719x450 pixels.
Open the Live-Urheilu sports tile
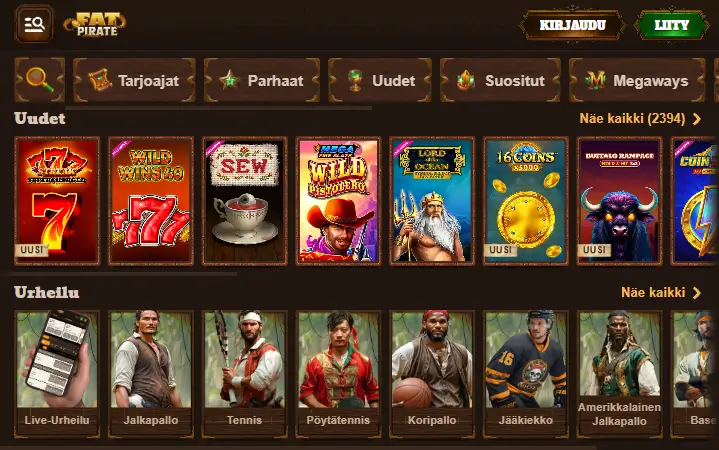pyautogui.click(x=57, y=374)
